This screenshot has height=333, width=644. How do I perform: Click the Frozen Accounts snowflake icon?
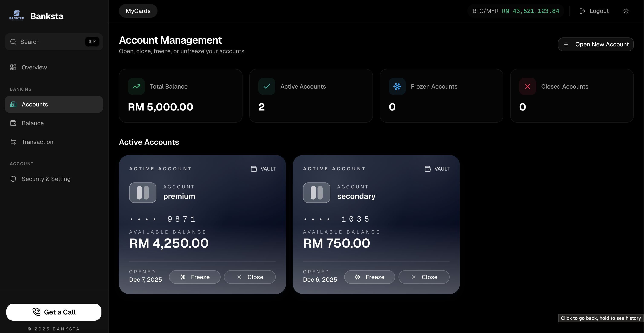click(397, 86)
